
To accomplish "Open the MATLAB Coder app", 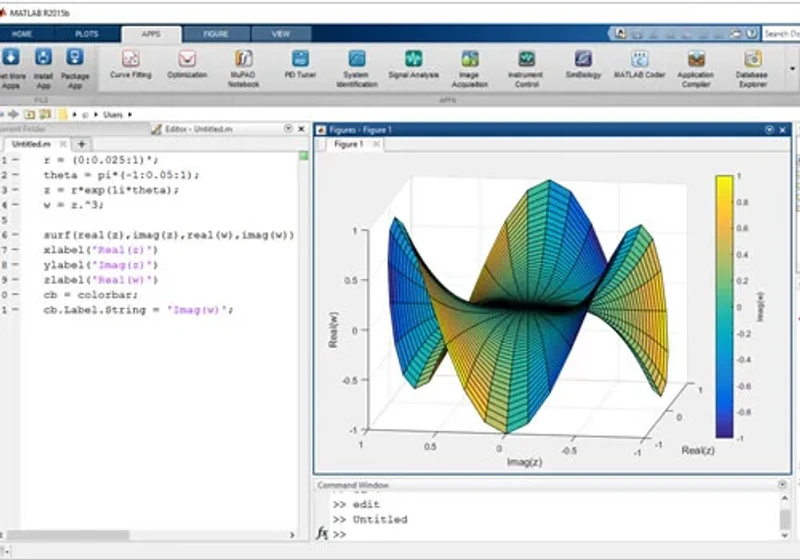I will pos(639,64).
